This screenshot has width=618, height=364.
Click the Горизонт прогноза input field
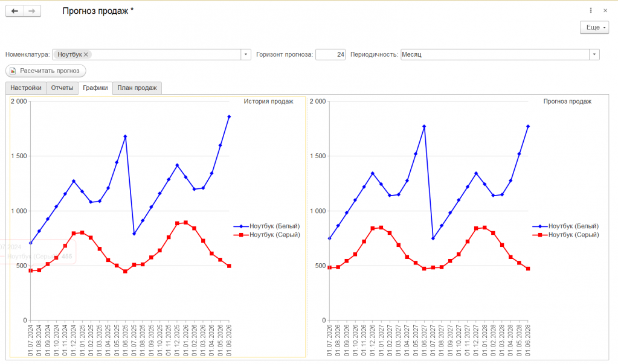click(x=330, y=54)
